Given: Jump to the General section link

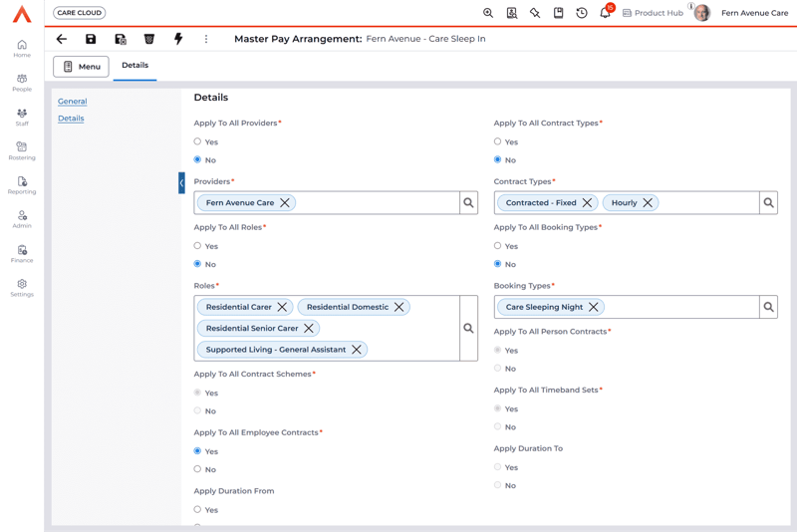Looking at the screenshot, I should click(x=72, y=102).
